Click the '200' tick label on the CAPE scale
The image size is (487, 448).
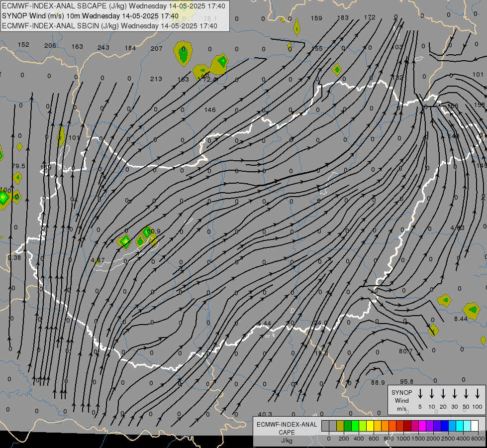344,439
